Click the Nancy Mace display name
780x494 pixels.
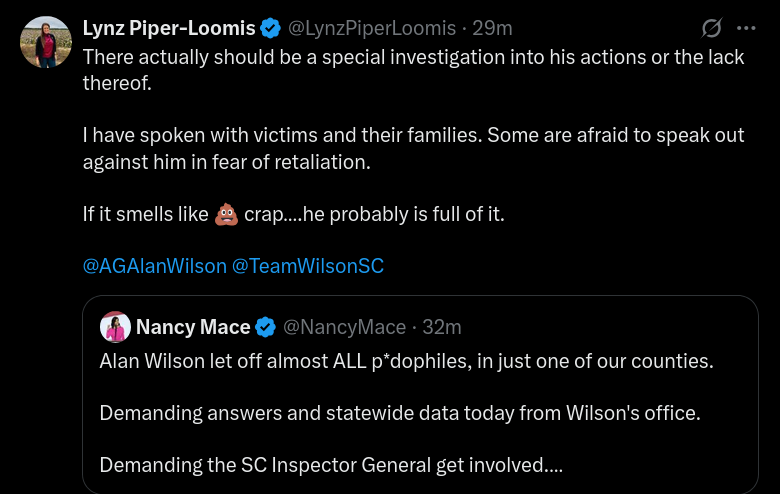[x=192, y=327]
